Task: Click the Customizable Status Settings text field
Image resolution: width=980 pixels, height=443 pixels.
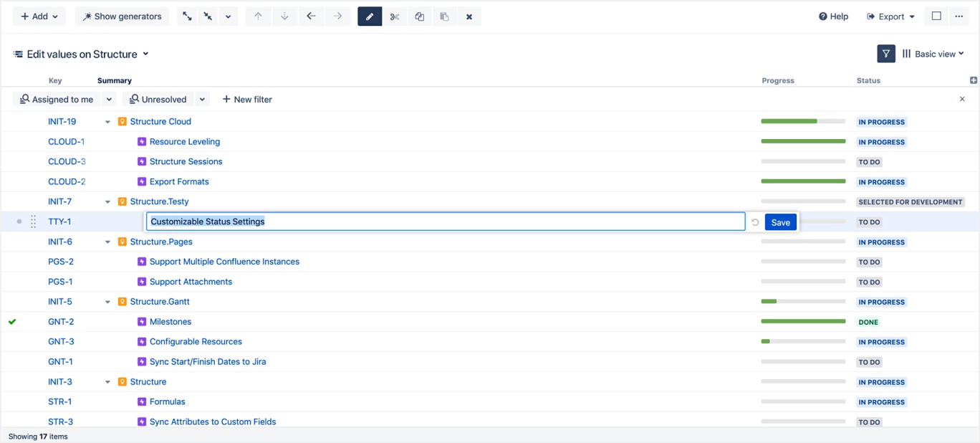Action: point(445,222)
